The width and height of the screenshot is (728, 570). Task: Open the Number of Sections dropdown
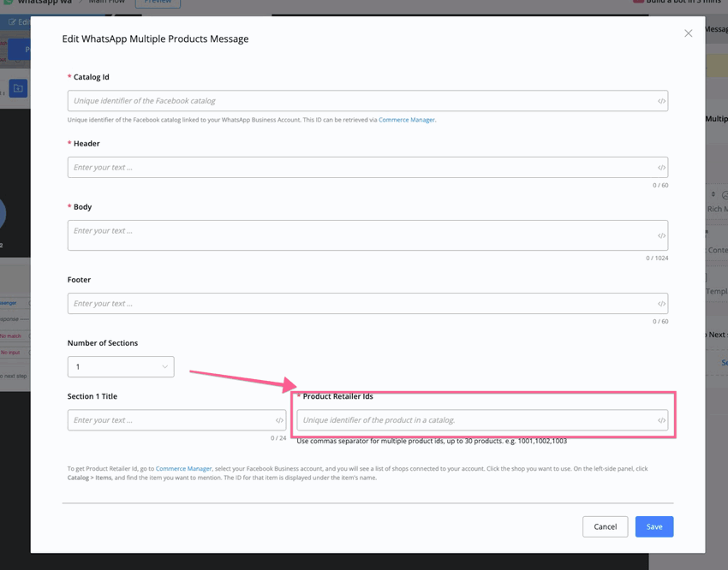click(x=121, y=366)
